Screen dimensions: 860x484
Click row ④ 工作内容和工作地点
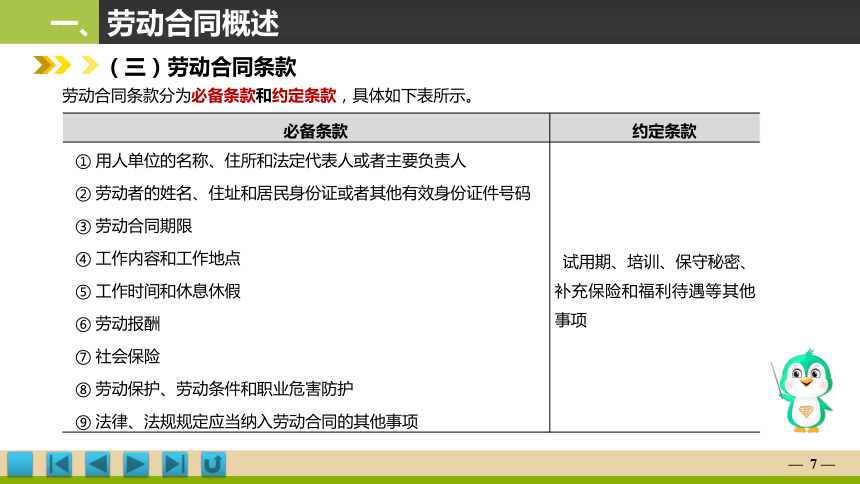click(x=158, y=258)
